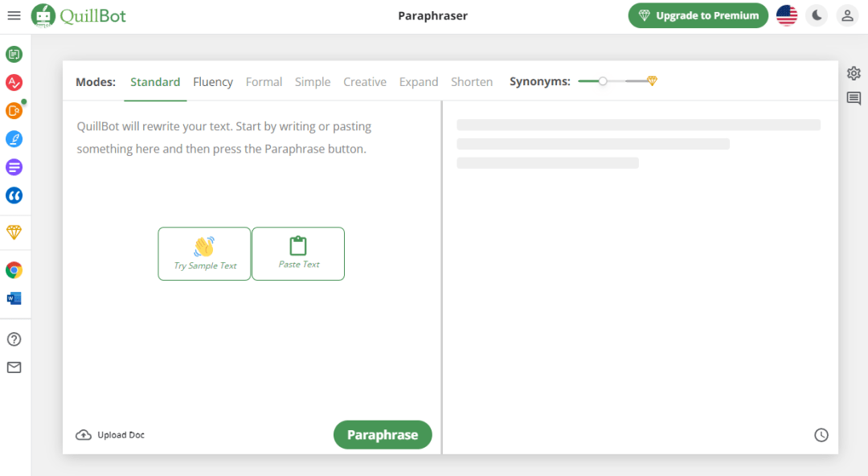Image resolution: width=868 pixels, height=476 pixels.
Task: Click the green Paraphrase button
Action: click(383, 435)
